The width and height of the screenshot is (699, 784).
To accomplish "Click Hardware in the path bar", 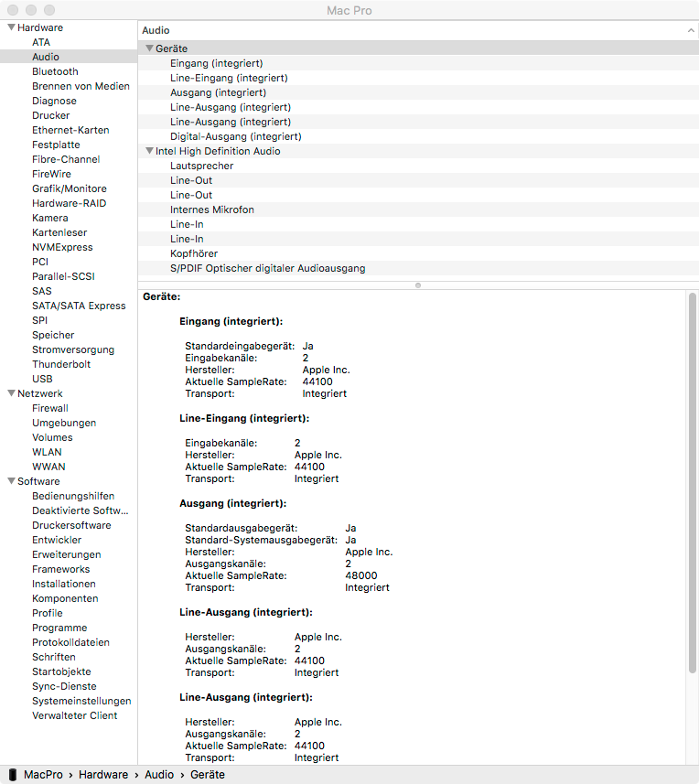I will pos(103,774).
